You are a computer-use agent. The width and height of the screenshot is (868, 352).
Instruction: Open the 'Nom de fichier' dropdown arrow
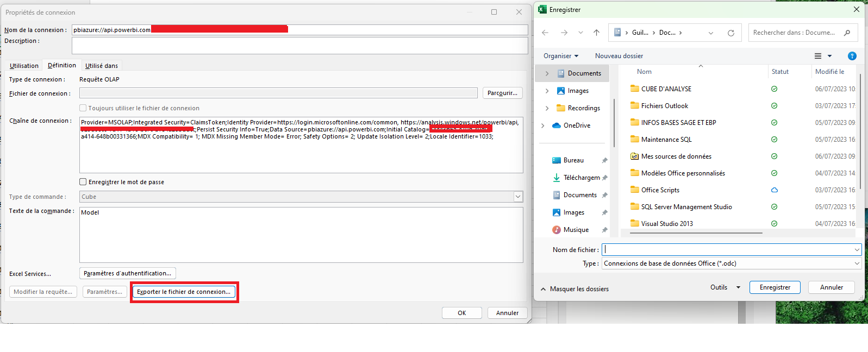(x=857, y=250)
